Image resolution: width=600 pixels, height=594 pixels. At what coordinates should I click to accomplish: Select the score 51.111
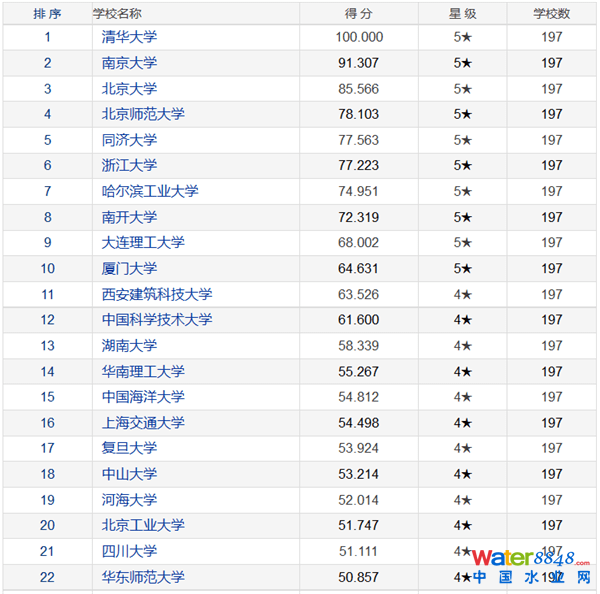[359, 551]
